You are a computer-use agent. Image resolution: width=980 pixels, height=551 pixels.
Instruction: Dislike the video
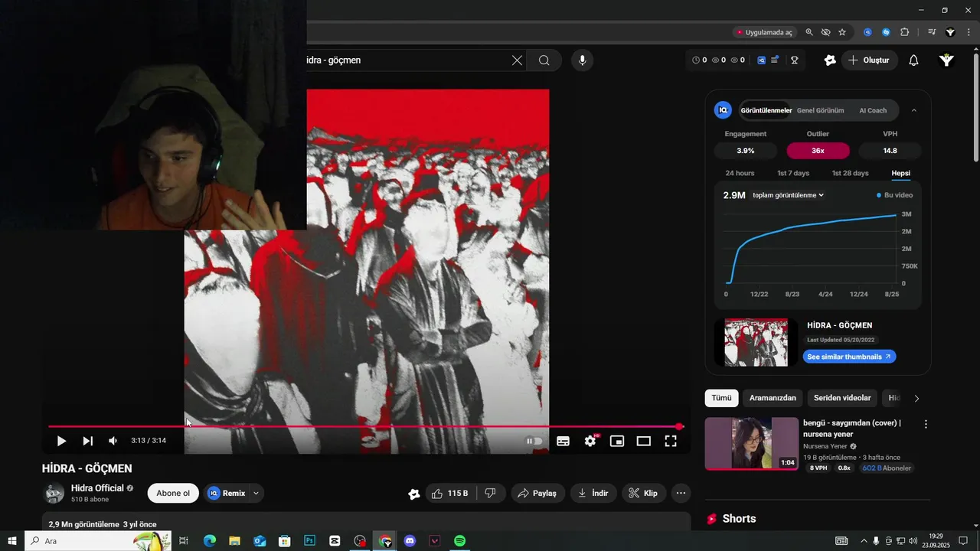pos(492,494)
